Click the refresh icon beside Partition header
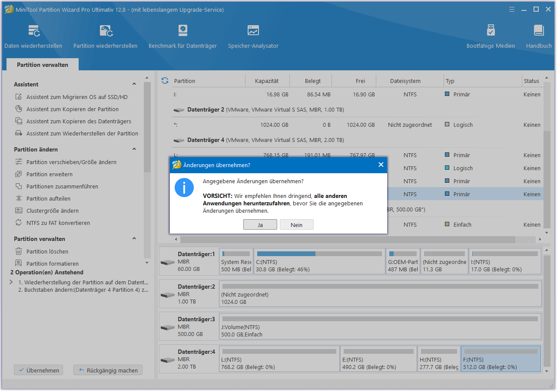557x392 pixels. point(165,81)
